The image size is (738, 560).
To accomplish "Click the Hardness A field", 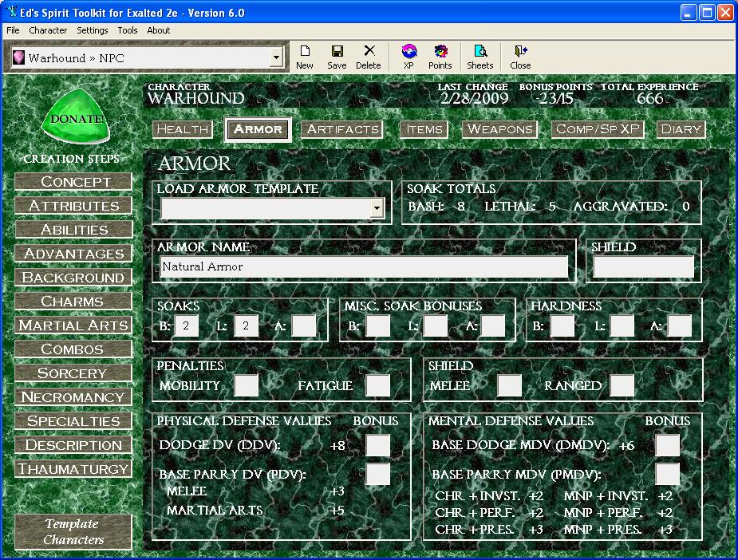I will tap(680, 325).
